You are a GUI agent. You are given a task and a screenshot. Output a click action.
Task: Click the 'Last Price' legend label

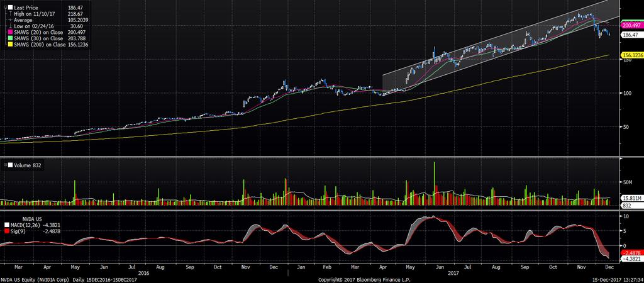tap(26, 8)
